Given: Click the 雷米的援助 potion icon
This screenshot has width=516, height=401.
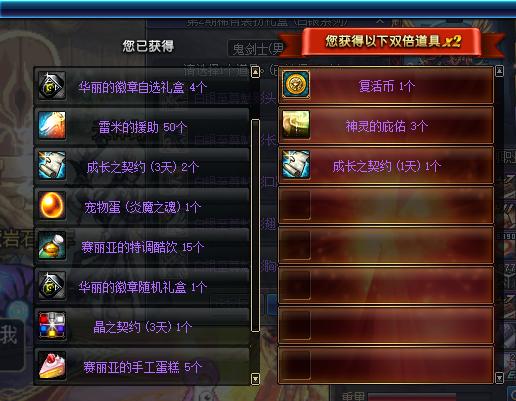Looking at the screenshot, I should click(x=52, y=125).
